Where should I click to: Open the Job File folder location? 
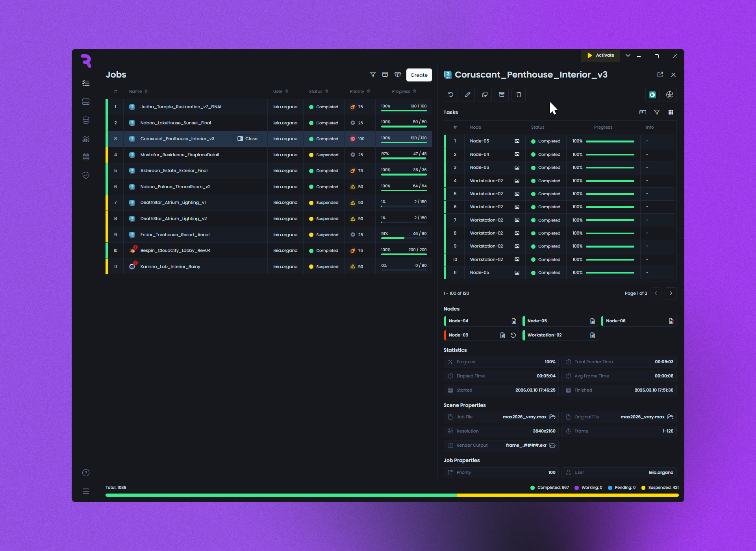coord(552,417)
